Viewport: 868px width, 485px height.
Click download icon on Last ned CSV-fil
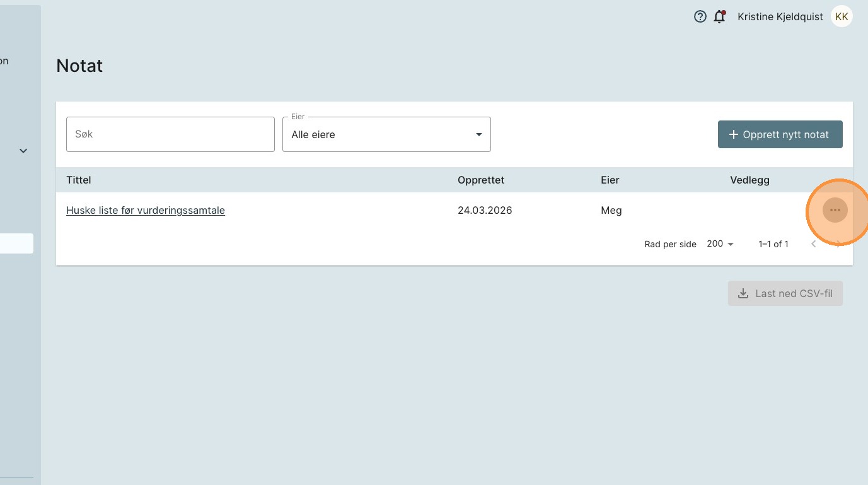[743, 293]
